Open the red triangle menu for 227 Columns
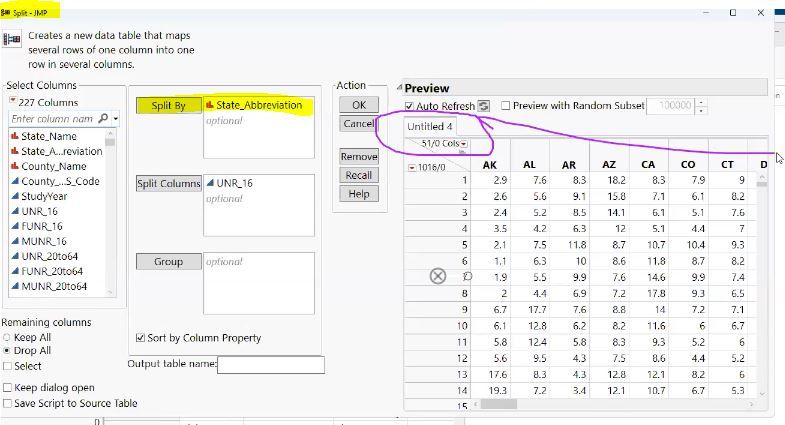Screen dimensions: 785x425 (x=13, y=101)
